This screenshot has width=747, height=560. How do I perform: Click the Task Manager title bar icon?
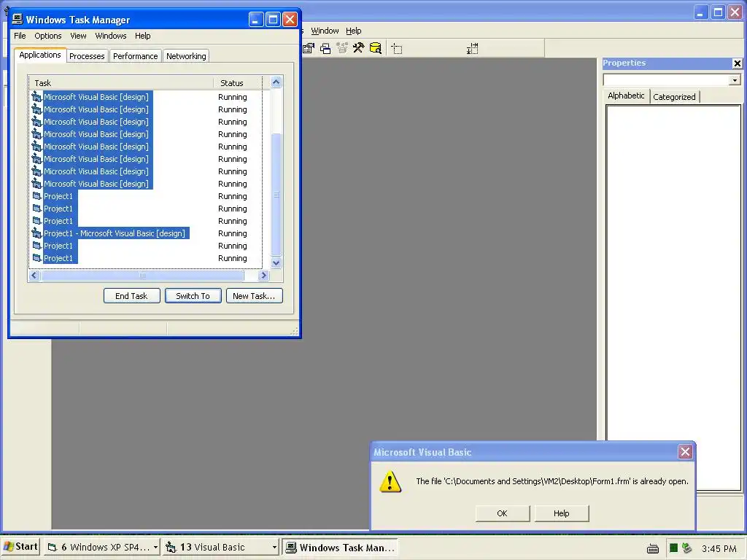pyautogui.click(x=18, y=19)
